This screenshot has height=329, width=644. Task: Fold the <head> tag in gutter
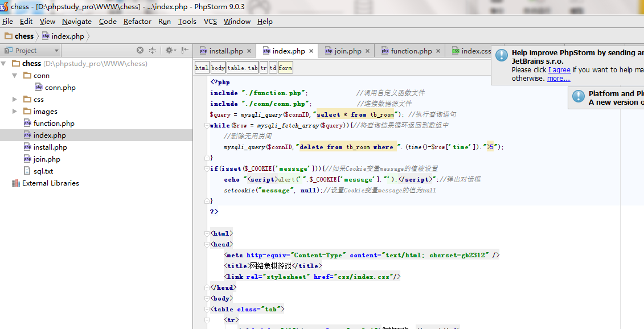207,244
